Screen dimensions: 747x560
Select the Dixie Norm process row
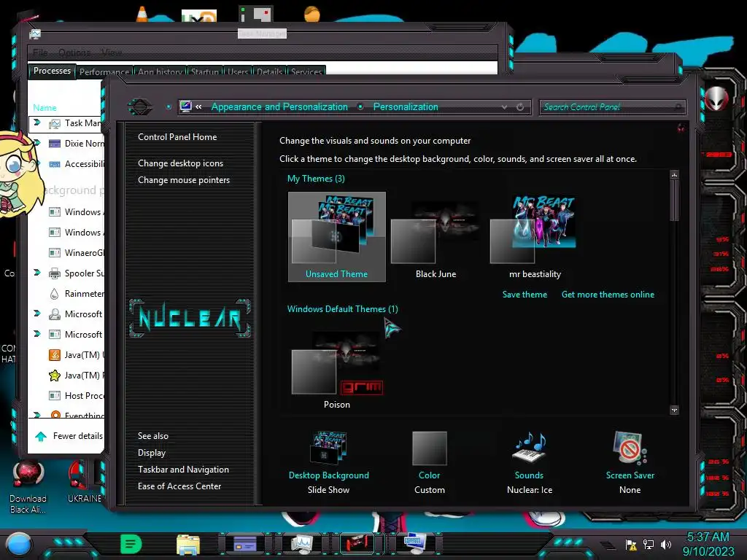coord(75,144)
